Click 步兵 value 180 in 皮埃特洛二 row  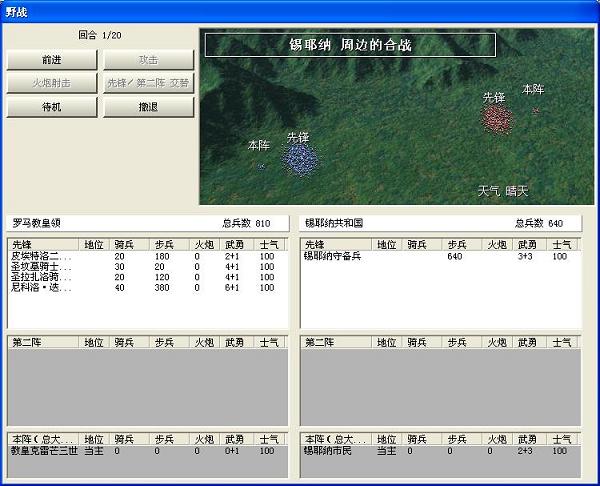[x=162, y=256]
